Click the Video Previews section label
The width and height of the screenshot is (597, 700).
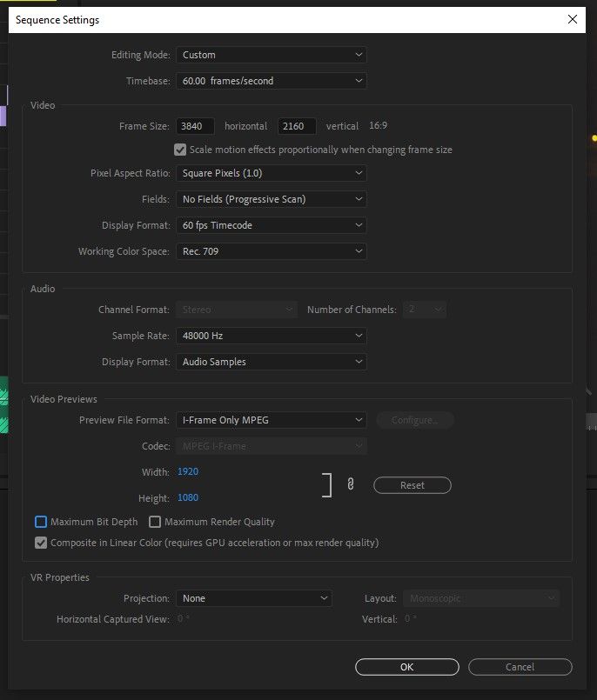point(64,399)
